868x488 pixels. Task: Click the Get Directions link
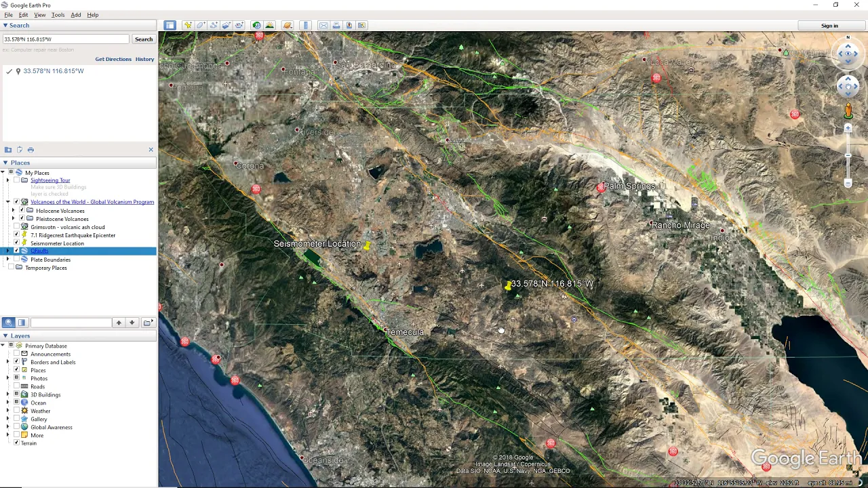pos(113,59)
